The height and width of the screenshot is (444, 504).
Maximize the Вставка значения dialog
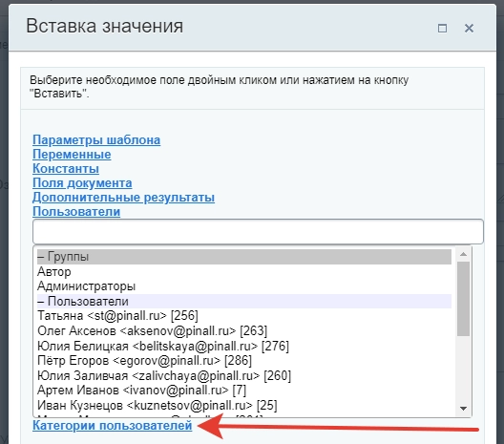pyautogui.click(x=442, y=29)
